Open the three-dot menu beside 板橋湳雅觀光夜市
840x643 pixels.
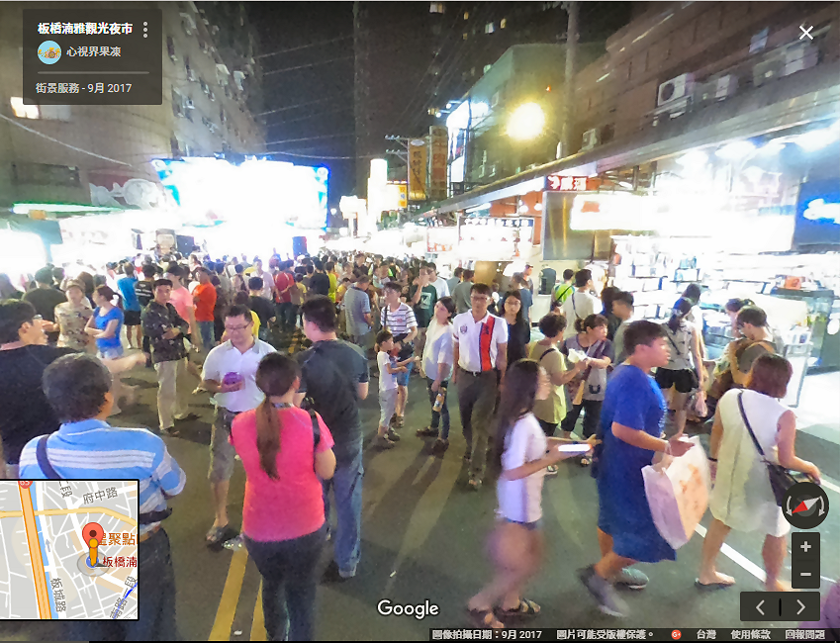coord(145,30)
